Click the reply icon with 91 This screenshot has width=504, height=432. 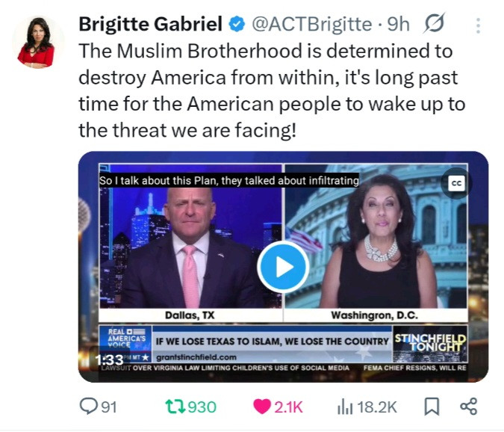[98, 407]
